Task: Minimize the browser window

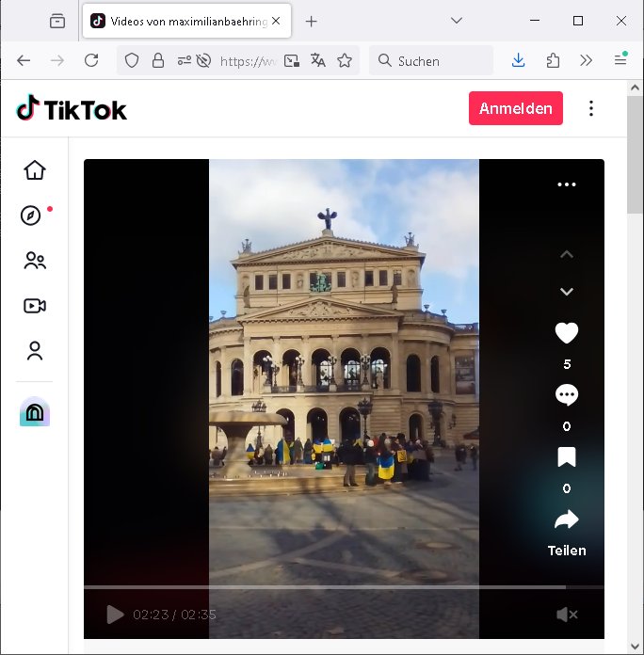Action: coord(535,21)
